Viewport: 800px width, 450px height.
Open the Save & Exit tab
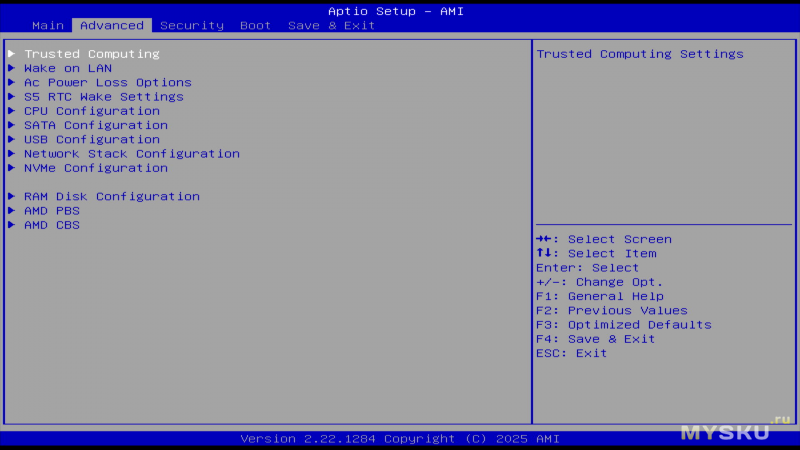(331, 25)
